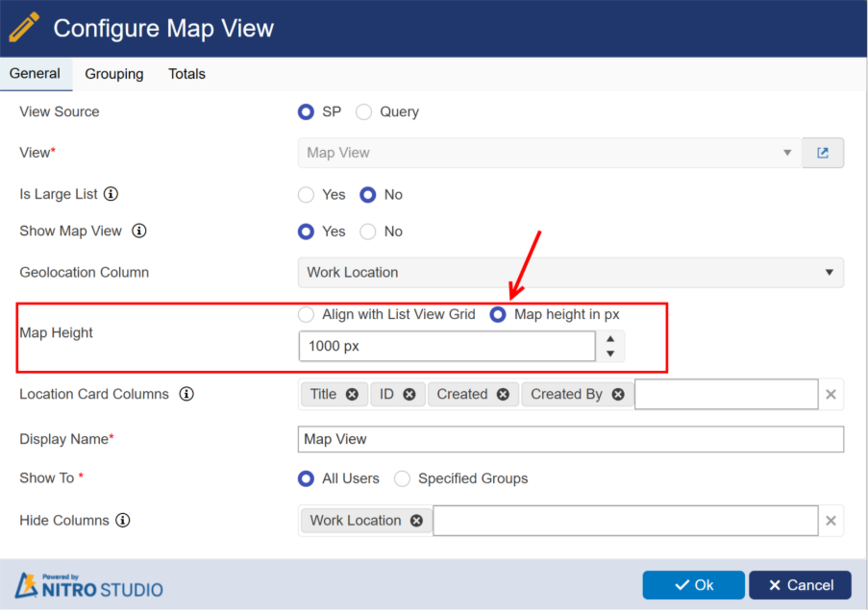This screenshot has width=868, height=611.
Task: Choose Align with List View Grid option
Action: coord(307,314)
